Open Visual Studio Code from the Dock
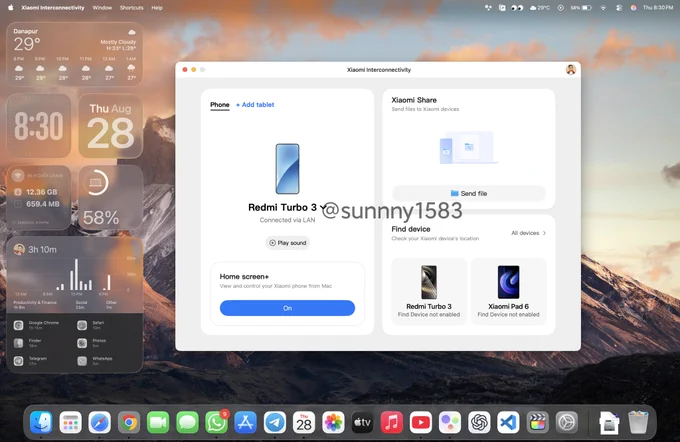The width and height of the screenshot is (680, 442). point(508,422)
